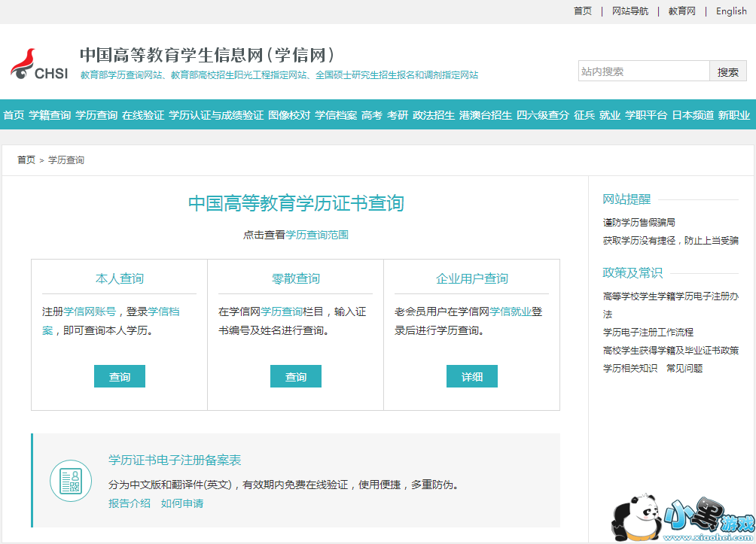756x544 pixels.
Task: Select 就业 in the navigation bar
Action: (x=610, y=115)
